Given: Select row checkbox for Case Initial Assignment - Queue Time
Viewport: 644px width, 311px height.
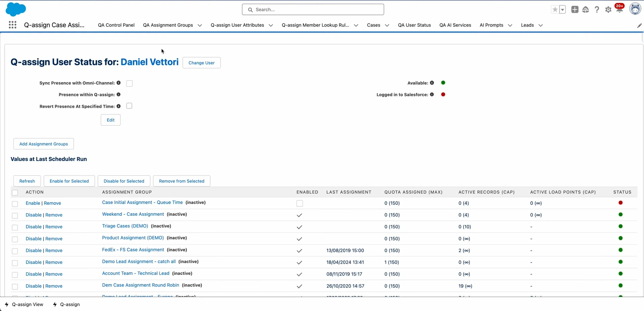Looking at the screenshot, I should 15,204.
